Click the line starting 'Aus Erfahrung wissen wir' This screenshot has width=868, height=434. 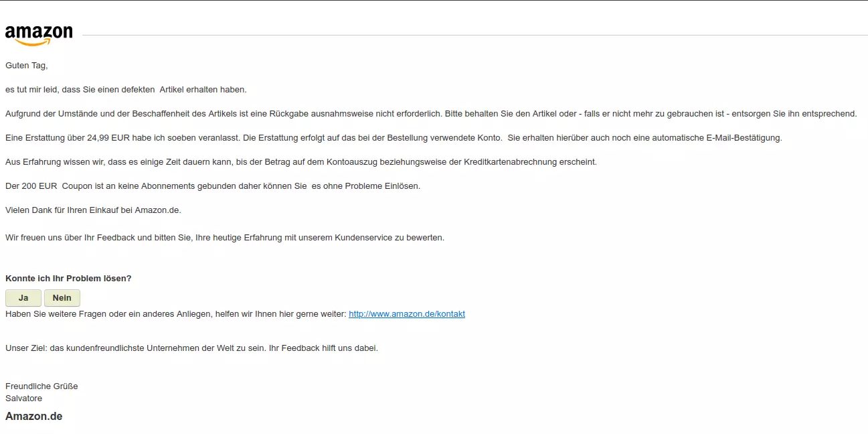coord(301,162)
